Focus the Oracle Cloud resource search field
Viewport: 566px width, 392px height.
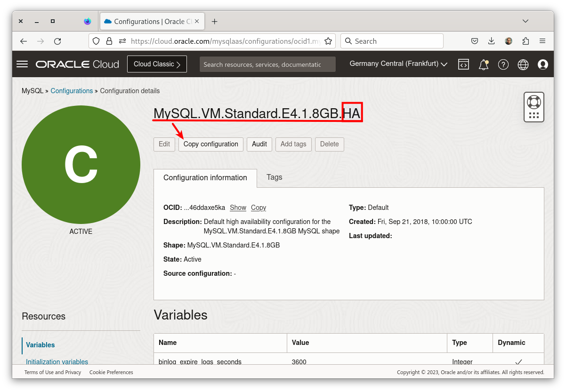pos(267,64)
